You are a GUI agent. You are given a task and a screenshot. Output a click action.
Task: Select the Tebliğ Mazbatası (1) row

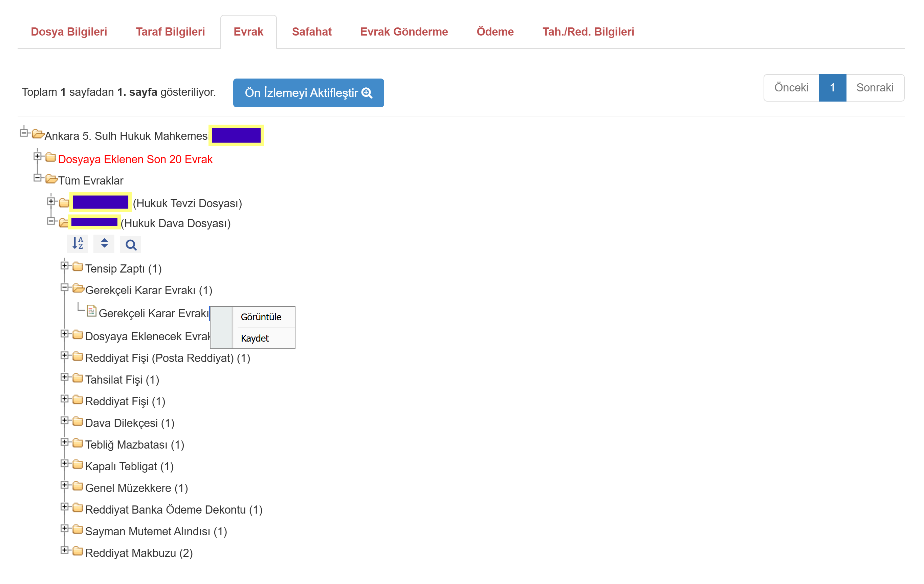135,445
